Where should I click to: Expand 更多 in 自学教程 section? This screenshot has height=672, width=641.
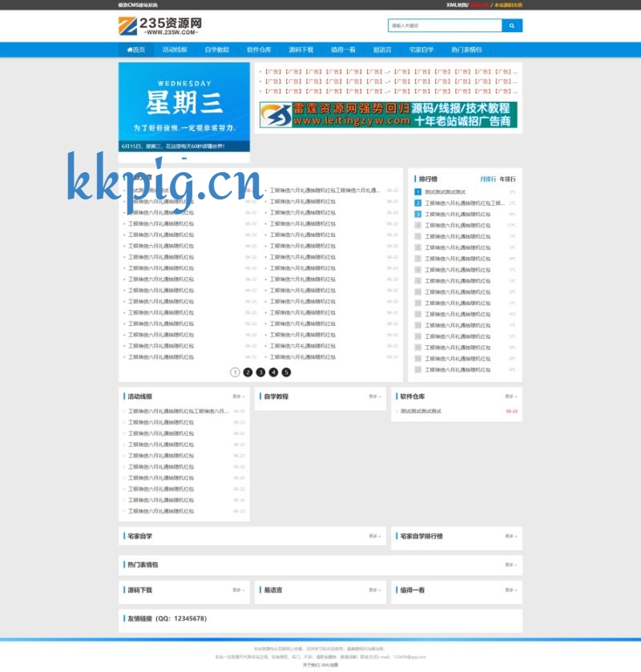tap(375, 396)
